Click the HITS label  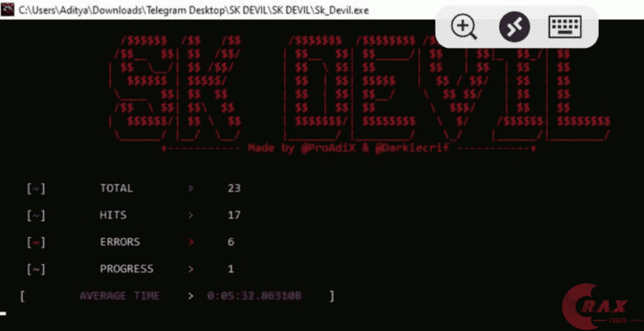click(x=113, y=215)
